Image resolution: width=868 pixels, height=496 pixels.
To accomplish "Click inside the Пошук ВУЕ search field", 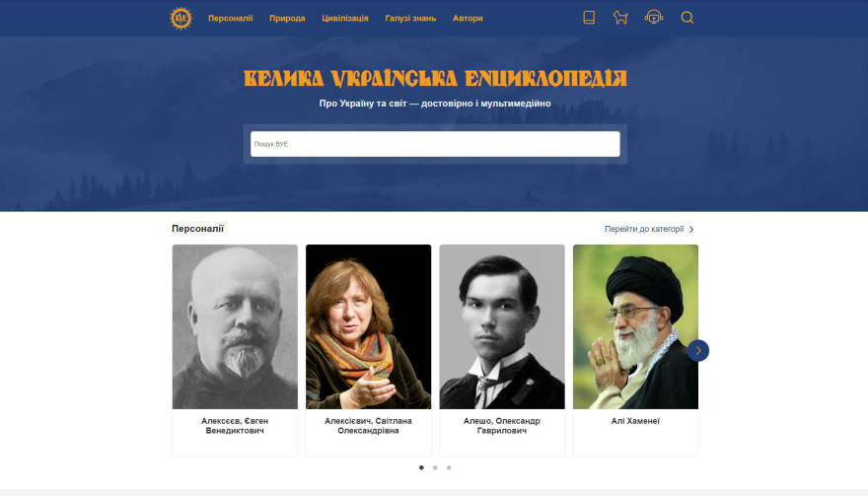I will (x=435, y=144).
